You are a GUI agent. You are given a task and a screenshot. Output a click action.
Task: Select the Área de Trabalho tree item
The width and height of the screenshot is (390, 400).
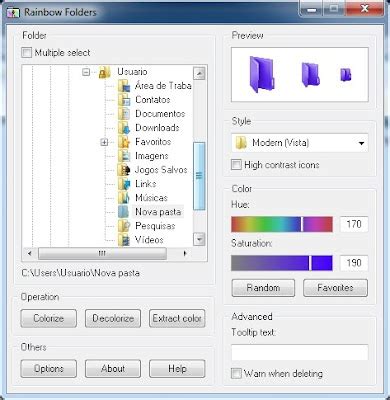tap(163, 86)
